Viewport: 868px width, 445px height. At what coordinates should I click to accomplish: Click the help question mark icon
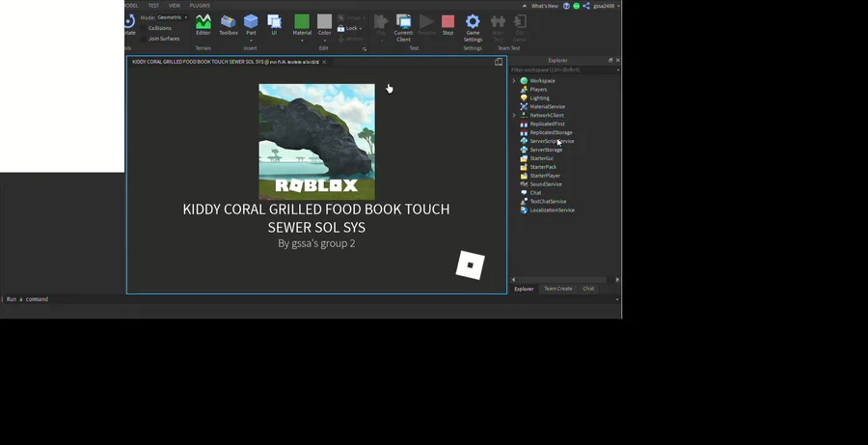click(566, 6)
